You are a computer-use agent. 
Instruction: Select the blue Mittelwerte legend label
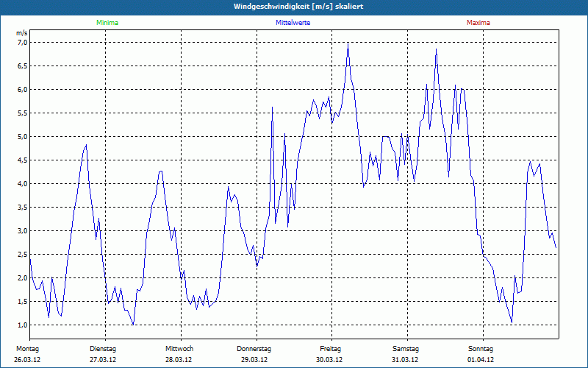pyautogui.click(x=293, y=23)
